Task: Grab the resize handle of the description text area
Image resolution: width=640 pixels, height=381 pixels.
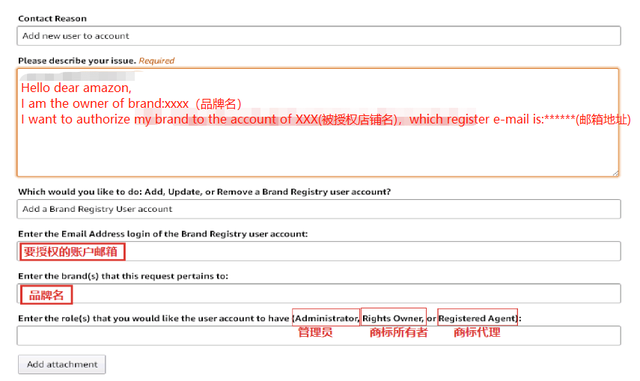Action: pyautogui.click(x=616, y=173)
